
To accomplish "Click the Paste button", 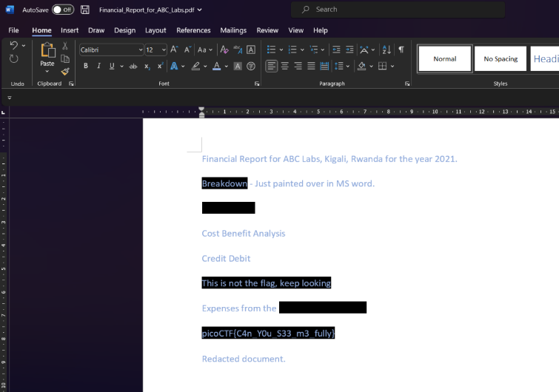I will (x=47, y=54).
